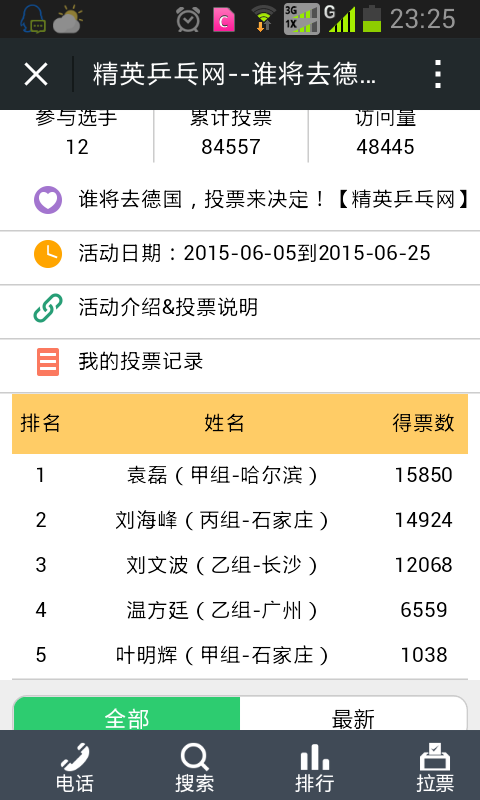The height and width of the screenshot is (800, 480).
Task: Open 排行 ranking chart in the bottom bar
Action: pos(314,767)
